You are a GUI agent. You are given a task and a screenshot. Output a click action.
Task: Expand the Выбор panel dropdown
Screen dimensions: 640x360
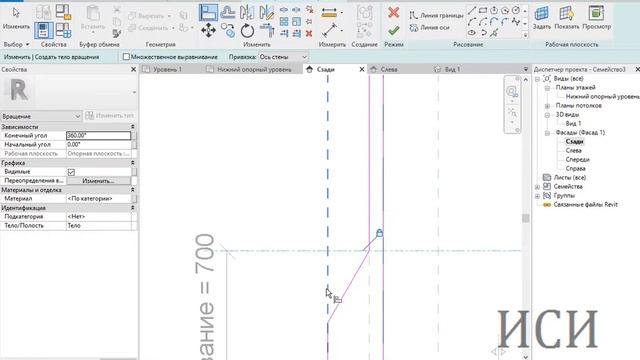pos(16,44)
